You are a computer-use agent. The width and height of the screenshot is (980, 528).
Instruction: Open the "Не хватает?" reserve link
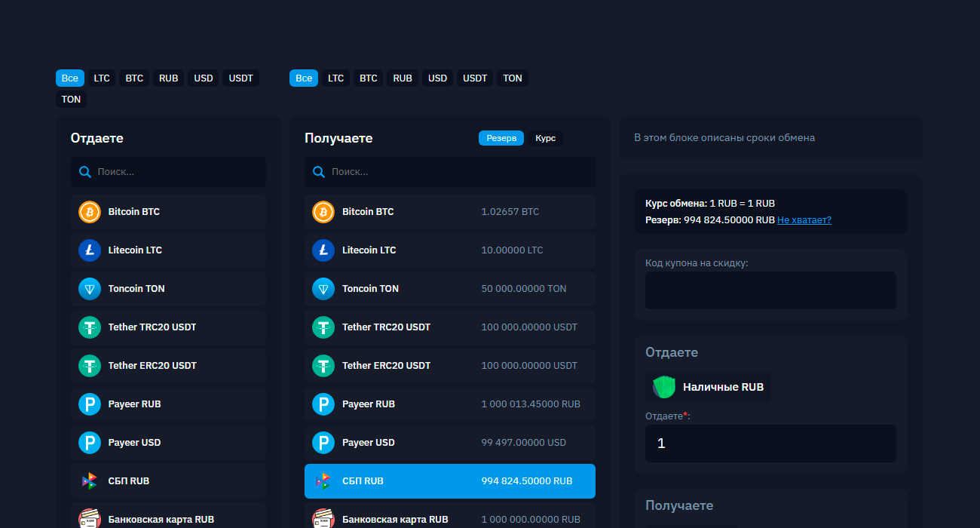pyautogui.click(x=804, y=220)
